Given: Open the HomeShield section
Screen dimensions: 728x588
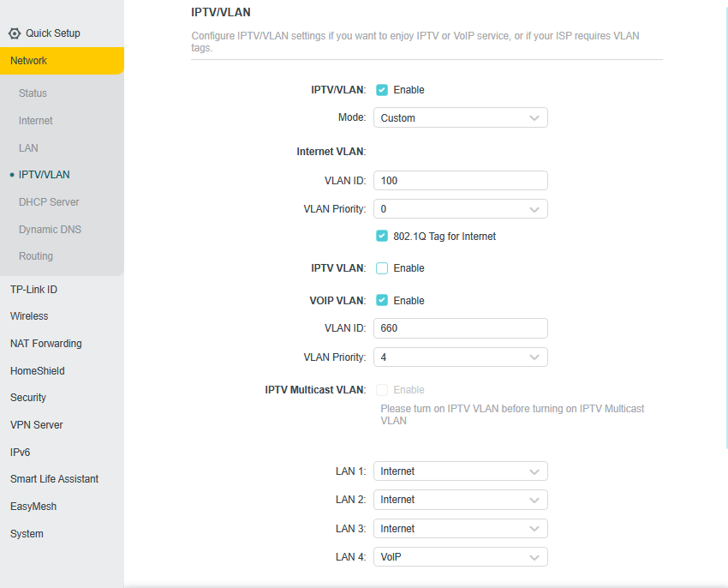Looking at the screenshot, I should pos(38,371).
